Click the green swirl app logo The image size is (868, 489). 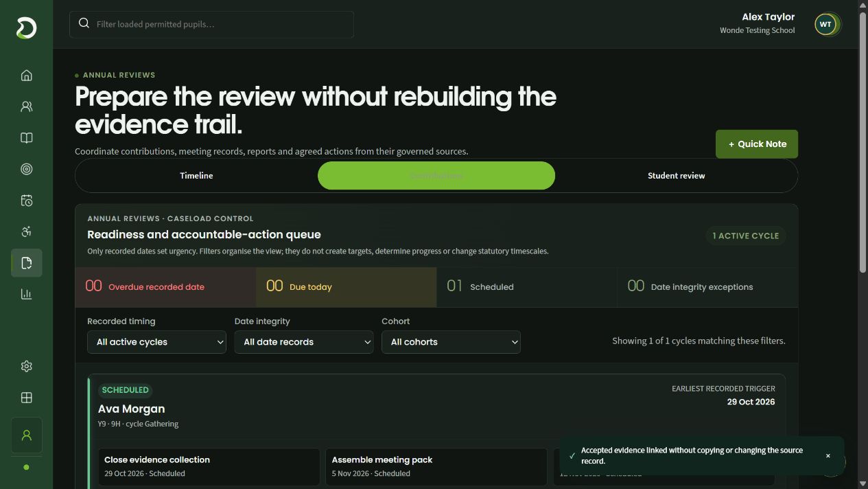coord(26,27)
